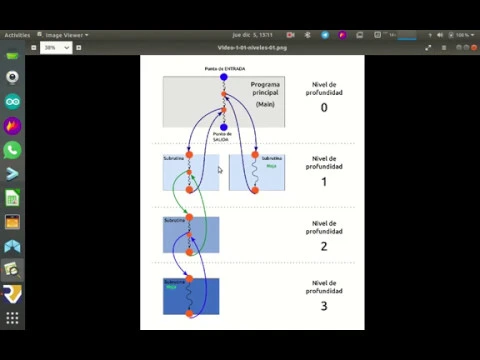Viewport: 480px width, 360px height.
Task: Launch WhatsApp from the dock
Action: coord(12,150)
